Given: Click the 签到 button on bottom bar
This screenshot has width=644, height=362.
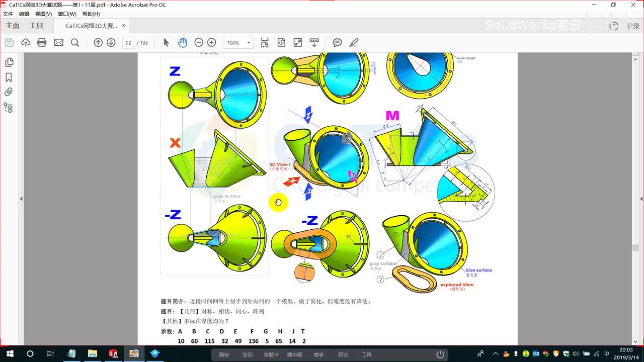Looking at the screenshot, I should pos(248,354).
